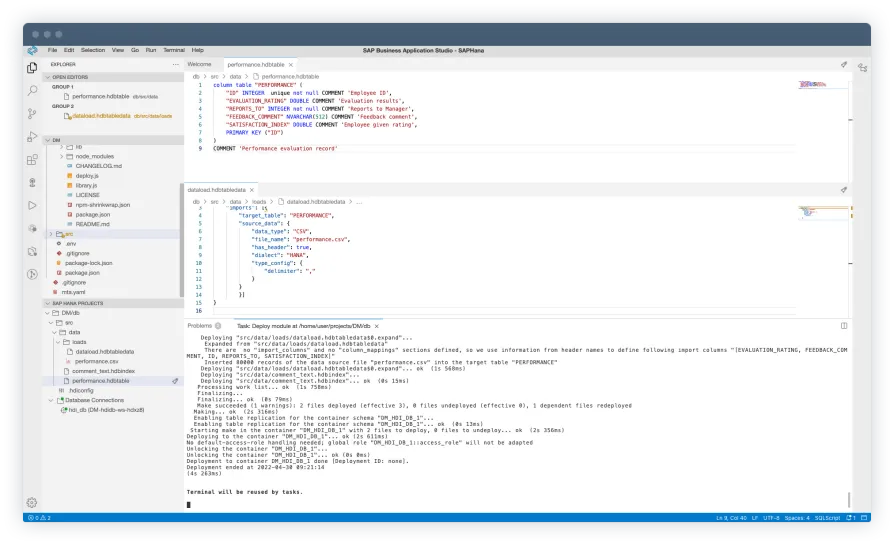Click the Spaces: 4 indentation setting

(797, 518)
